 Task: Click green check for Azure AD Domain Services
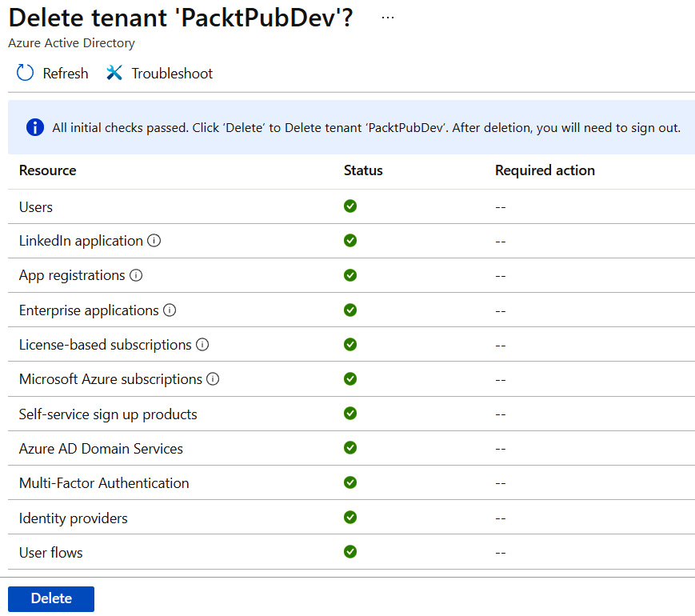pyautogui.click(x=350, y=448)
